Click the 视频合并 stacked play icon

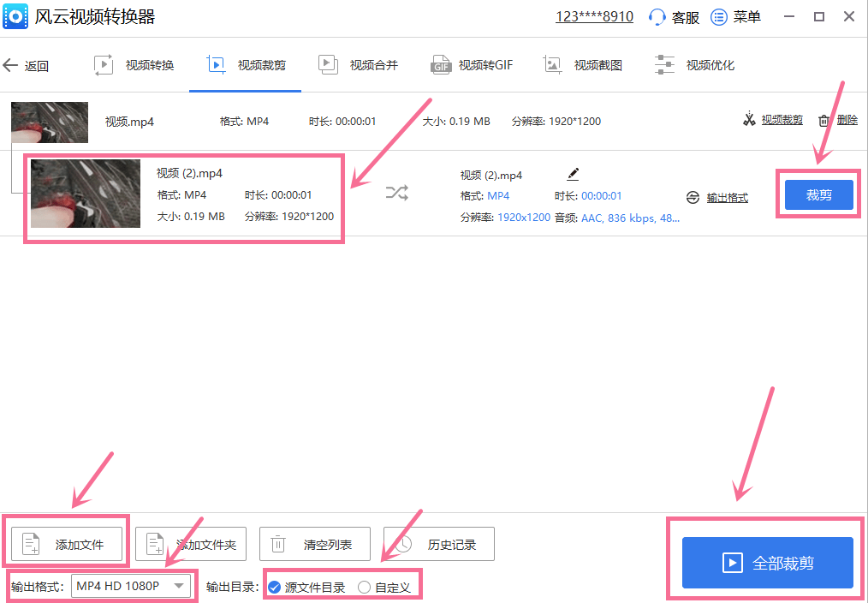(x=328, y=65)
